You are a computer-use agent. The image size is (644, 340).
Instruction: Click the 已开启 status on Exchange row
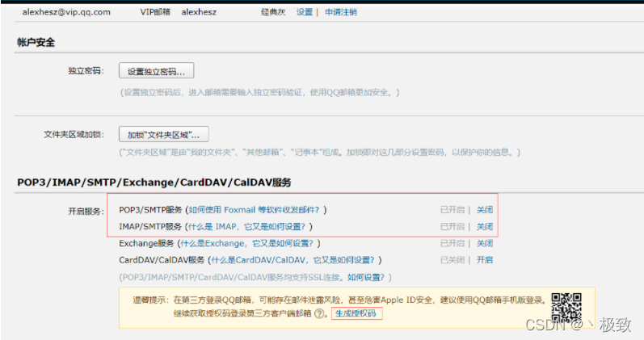452,244
